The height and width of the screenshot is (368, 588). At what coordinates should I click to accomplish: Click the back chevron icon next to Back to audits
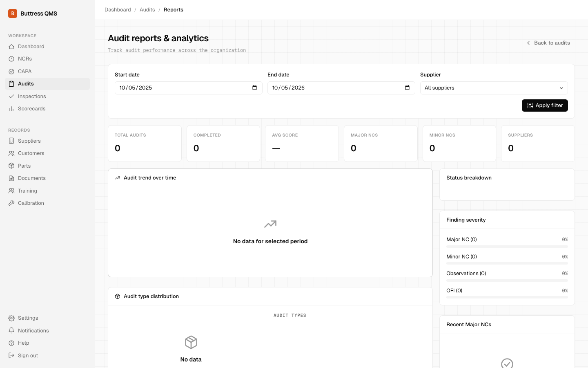pos(528,43)
